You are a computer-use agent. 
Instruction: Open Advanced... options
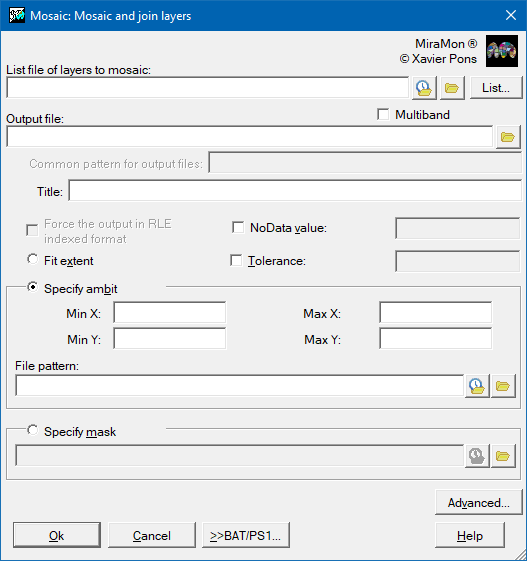coord(479,503)
